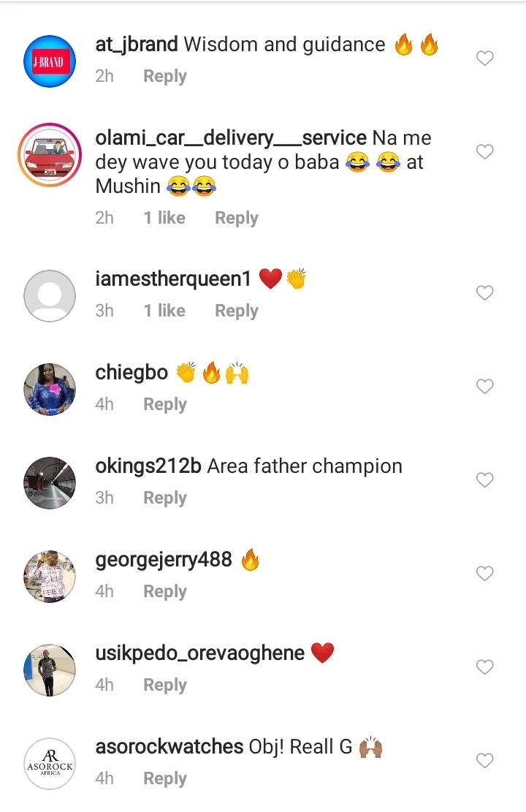This screenshot has width=526, height=812.
Task: Open georgejerry488 username profile link
Action: click(164, 560)
